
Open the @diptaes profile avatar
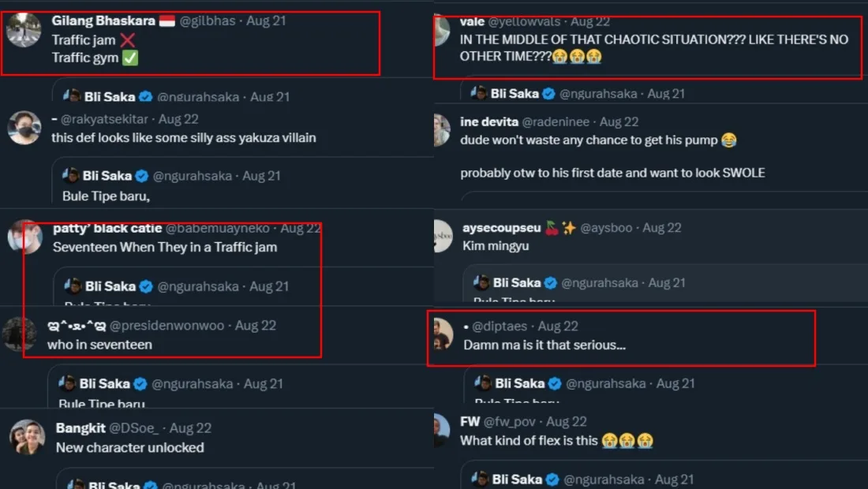pyautogui.click(x=443, y=334)
